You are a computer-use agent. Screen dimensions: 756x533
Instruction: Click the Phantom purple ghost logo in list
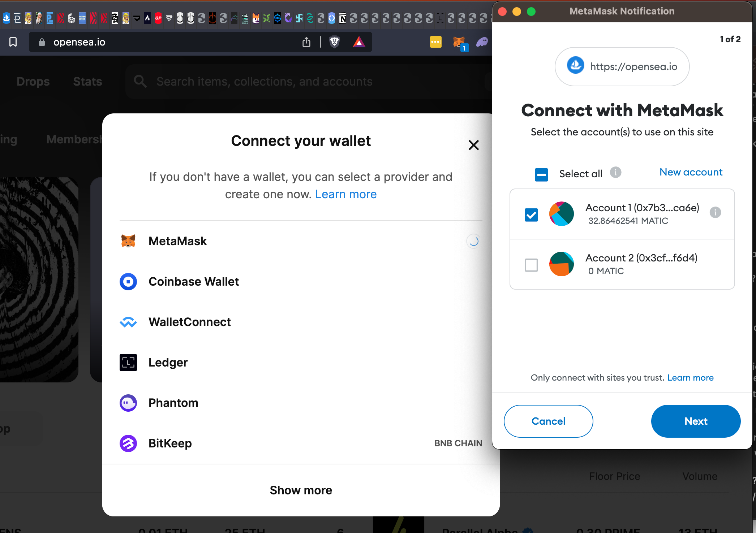click(128, 403)
